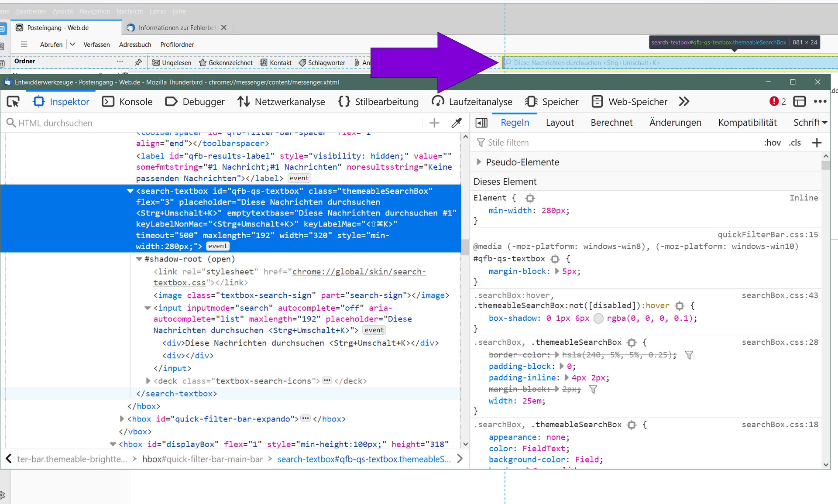Image resolution: width=838 pixels, height=504 pixels.
Task: Toggle the three-pane inspector sidebar icon
Action: (x=481, y=123)
